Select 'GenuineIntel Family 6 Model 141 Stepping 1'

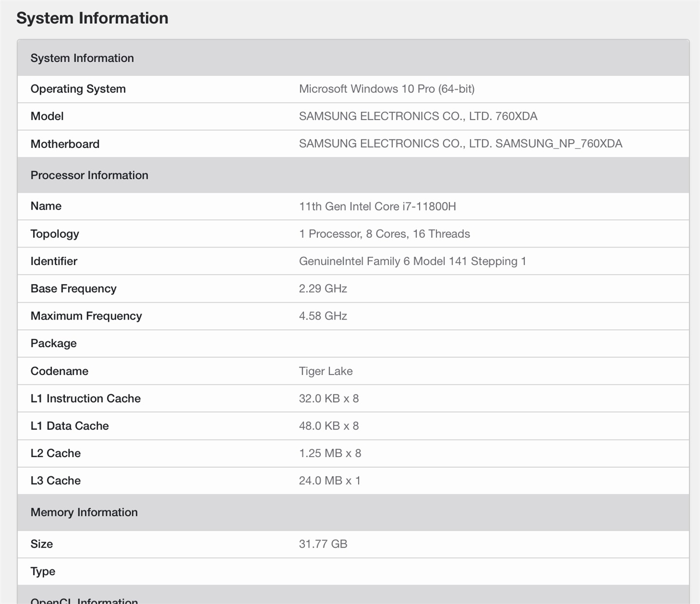(x=413, y=261)
